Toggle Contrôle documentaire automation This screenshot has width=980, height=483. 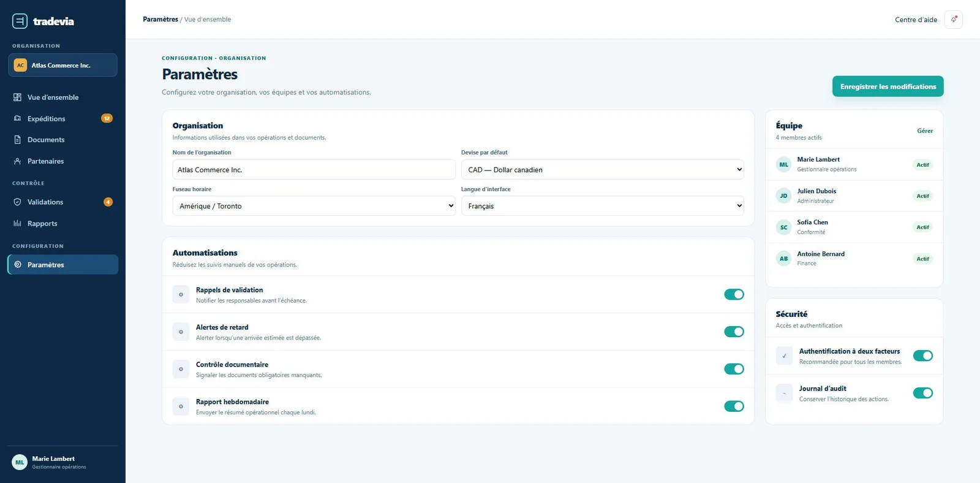[x=734, y=369]
